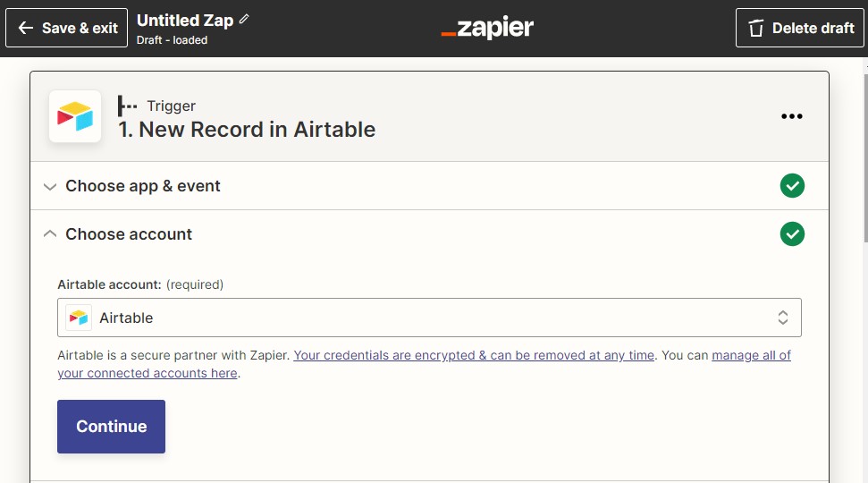Click the Save & exit button
Screen dimensions: 868x483
[x=66, y=28]
